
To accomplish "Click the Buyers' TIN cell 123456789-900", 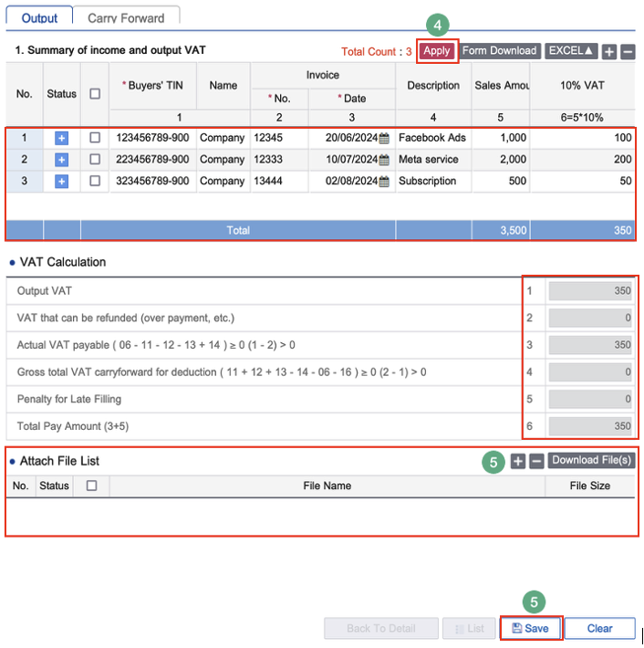I will click(153, 138).
